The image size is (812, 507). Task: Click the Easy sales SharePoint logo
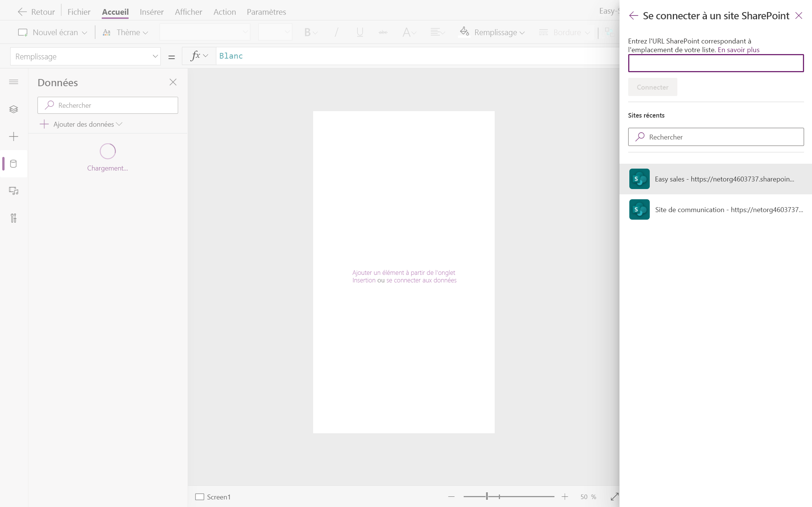[639, 179]
